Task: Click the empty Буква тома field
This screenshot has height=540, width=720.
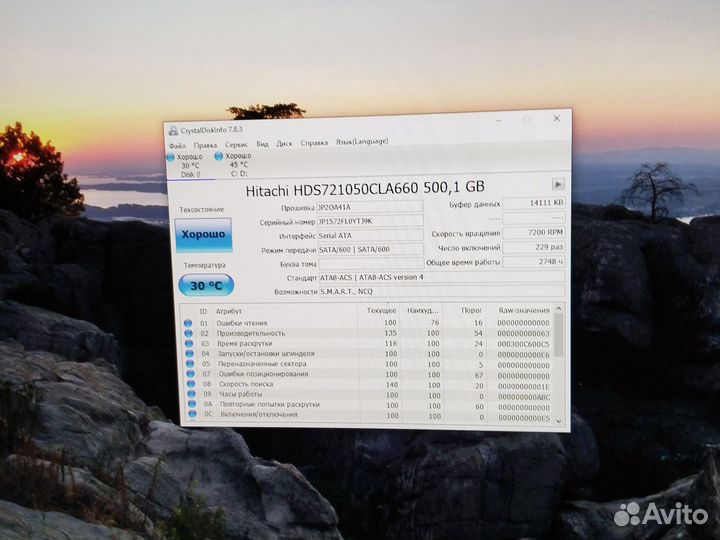Action: click(371, 264)
